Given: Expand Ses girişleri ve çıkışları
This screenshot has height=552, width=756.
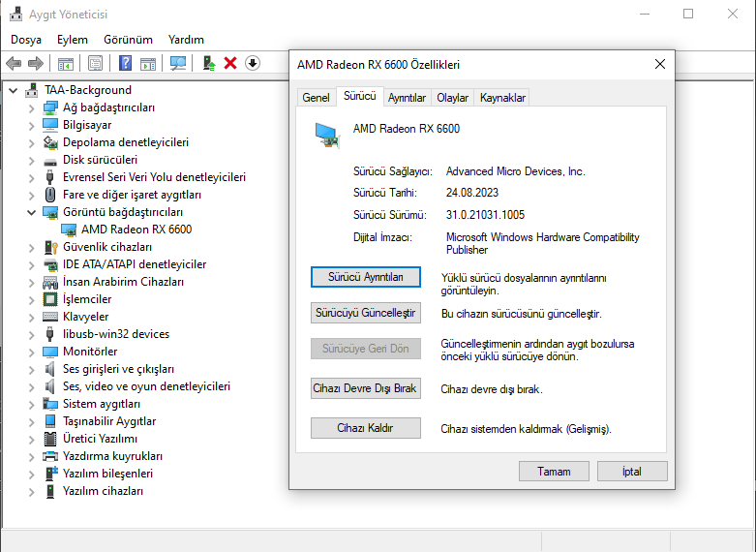Looking at the screenshot, I should point(31,369).
